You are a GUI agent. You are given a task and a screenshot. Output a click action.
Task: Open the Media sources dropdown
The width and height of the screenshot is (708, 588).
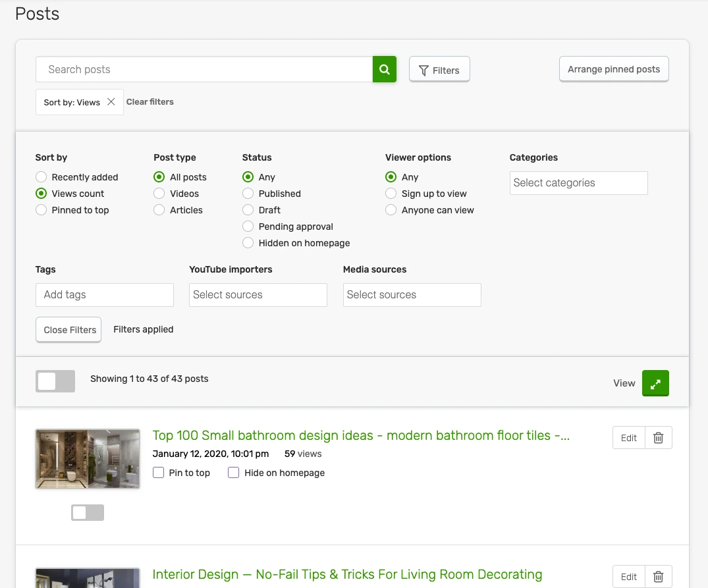click(x=412, y=295)
